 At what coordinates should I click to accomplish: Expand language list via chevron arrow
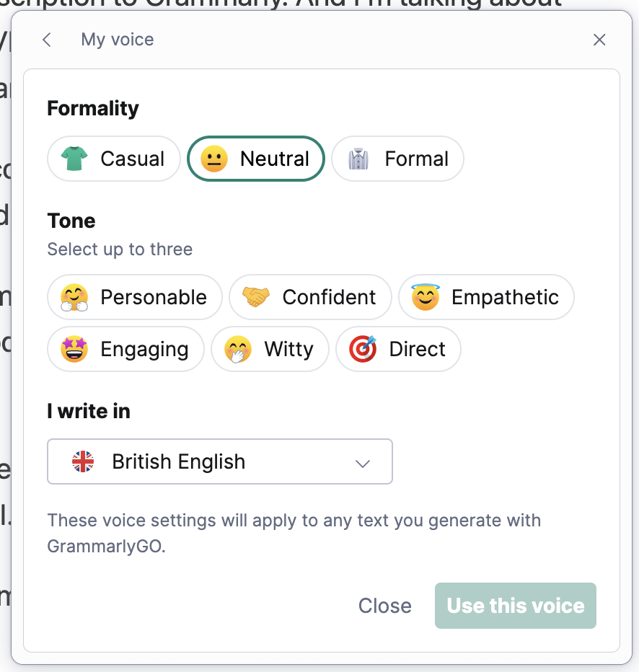point(363,464)
